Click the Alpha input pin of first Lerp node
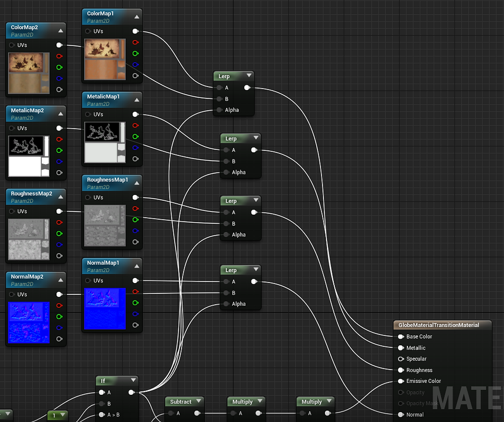 coord(219,110)
